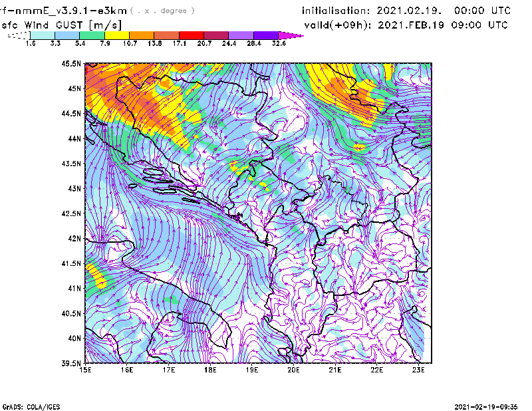Click the 'valid(+09h)' label
Screen dimensions: 532x411
337,25
